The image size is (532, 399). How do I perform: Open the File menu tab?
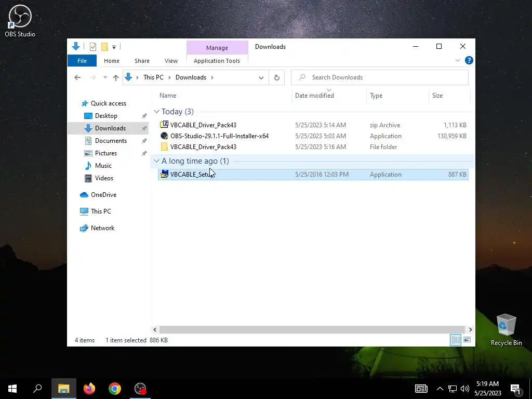pyautogui.click(x=82, y=61)
